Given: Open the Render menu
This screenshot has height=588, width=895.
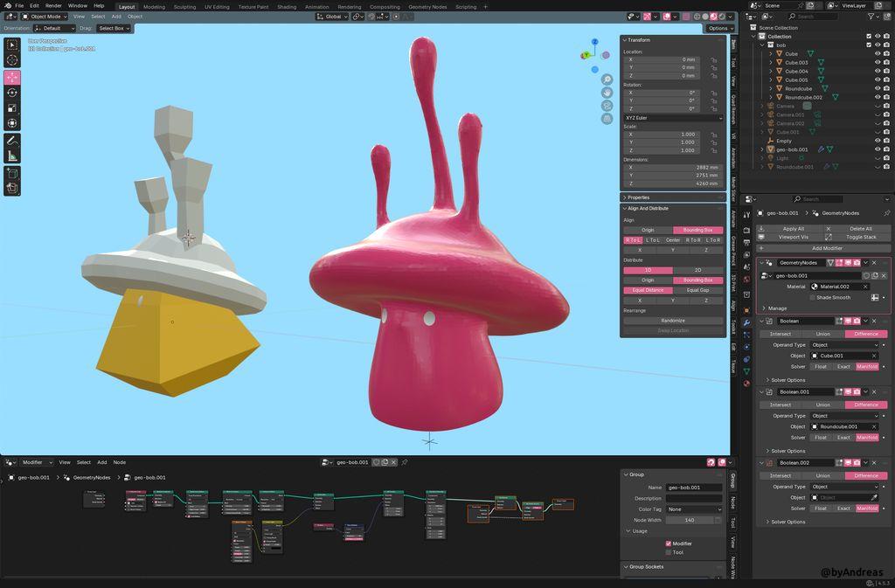Looking at the screenshot, I should pos(53,6).
